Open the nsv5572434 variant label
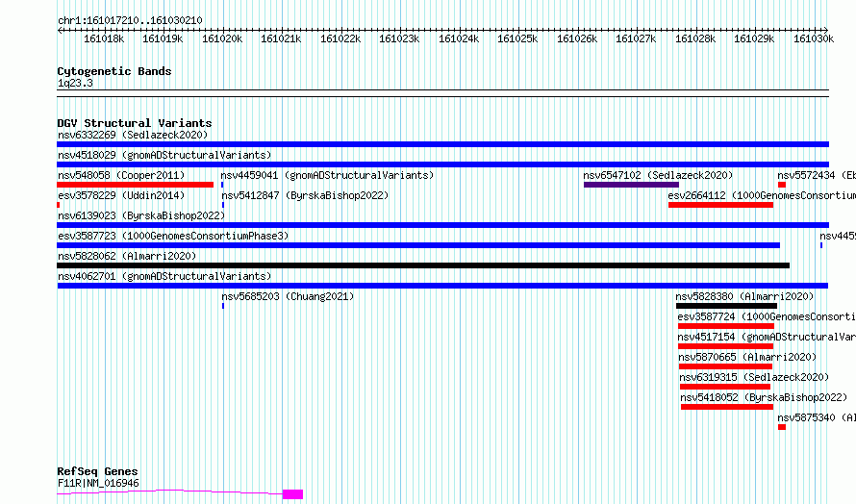 click(x=817, y=175)
